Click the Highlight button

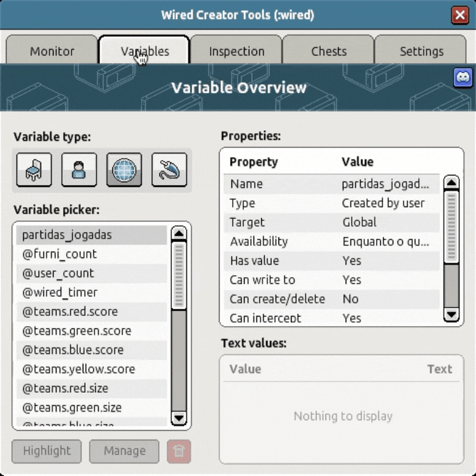click(x=47, y=451)
